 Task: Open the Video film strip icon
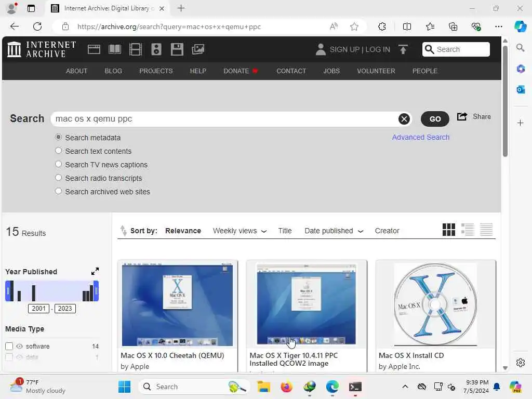pos(136,49)
